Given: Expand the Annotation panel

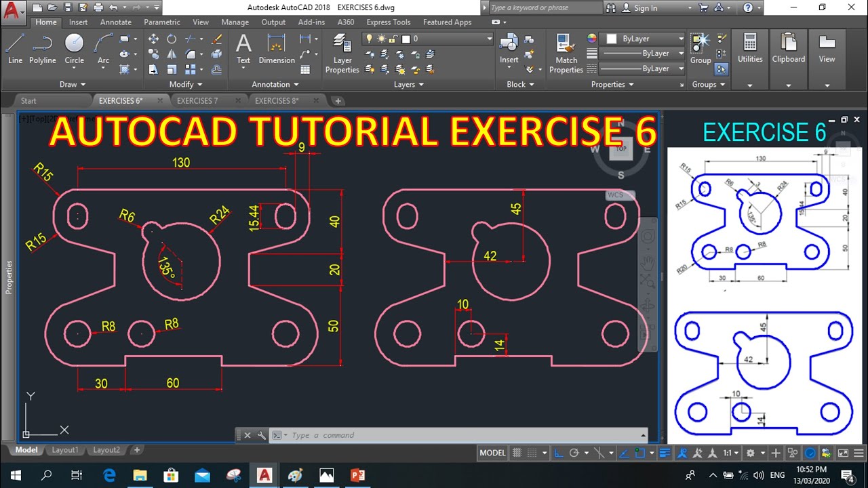Looking at the screenshot, I should click(275, 85).
